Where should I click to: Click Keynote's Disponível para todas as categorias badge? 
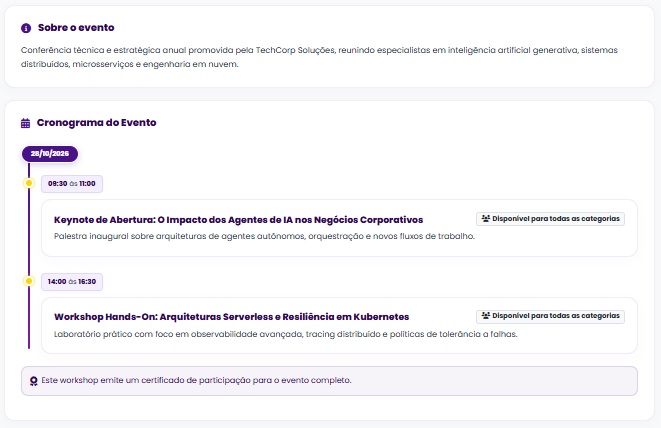click(x=550, y=219)
